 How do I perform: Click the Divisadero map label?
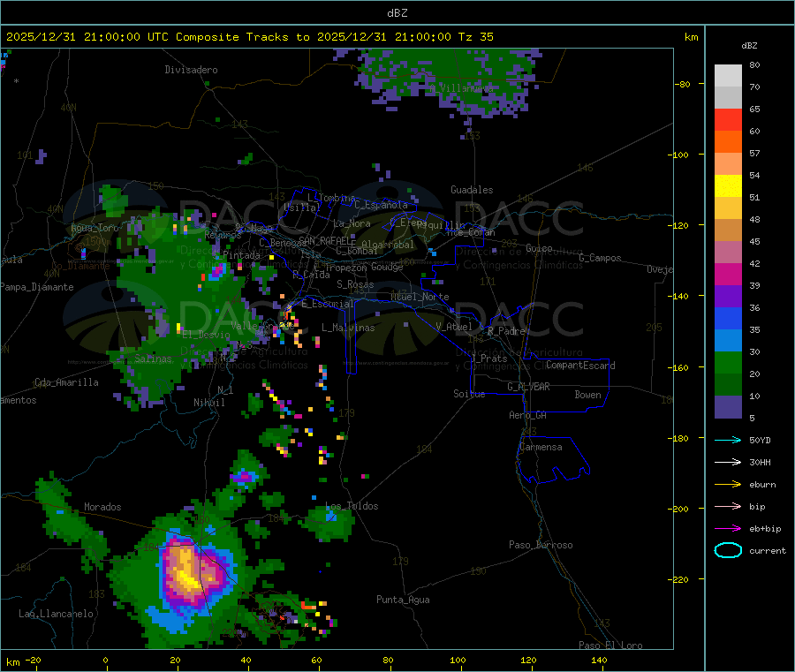pyautogui.click(x=191, y=70)
